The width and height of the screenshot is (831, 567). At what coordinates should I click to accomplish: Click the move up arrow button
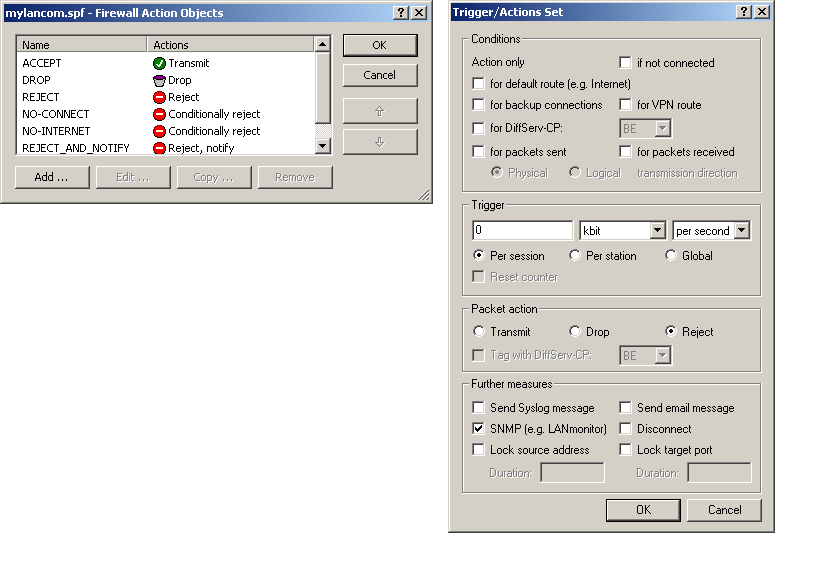[379, 110]
